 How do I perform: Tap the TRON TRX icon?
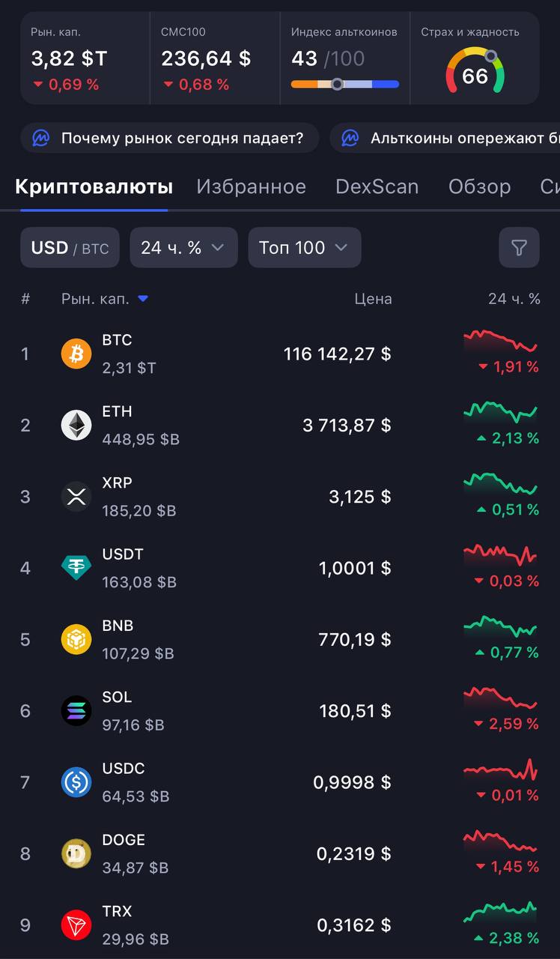coord(76,925)
